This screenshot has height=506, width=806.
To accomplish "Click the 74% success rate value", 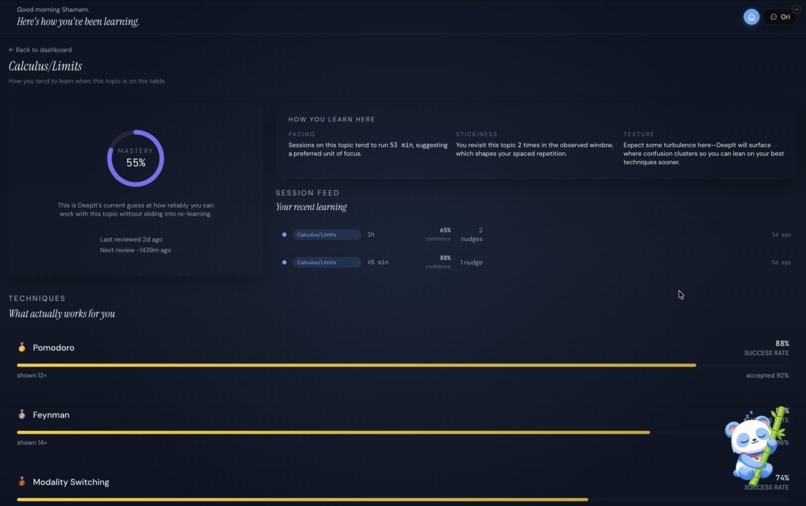I will point(782,478).
